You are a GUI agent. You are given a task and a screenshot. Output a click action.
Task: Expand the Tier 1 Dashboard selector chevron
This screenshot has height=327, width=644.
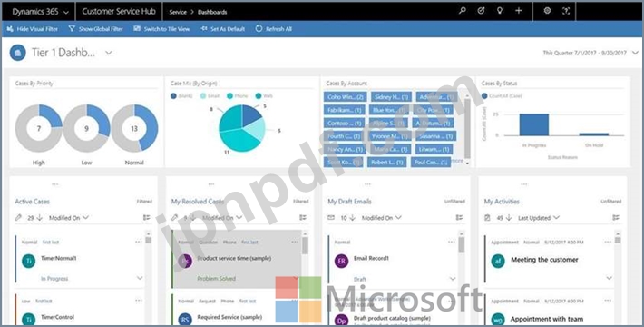pos(109,53)
